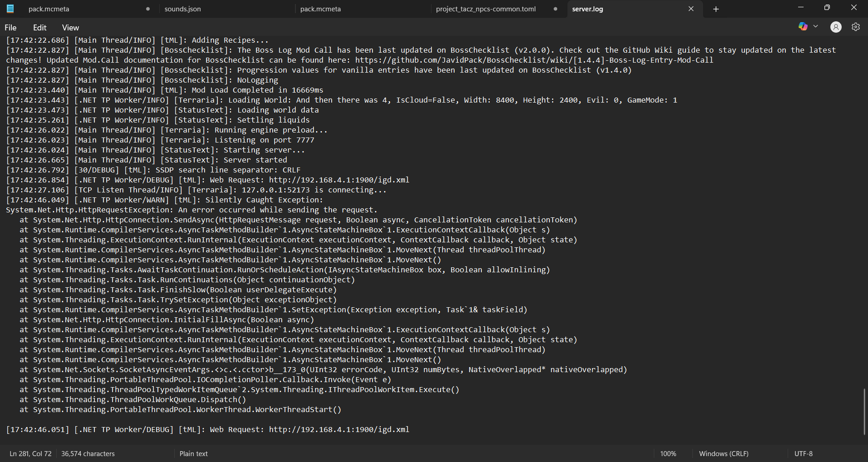This screenshot has height=462, width=868.
Task: Click the GitHub BossChecklist wiki URL
Action: [534, 60]
